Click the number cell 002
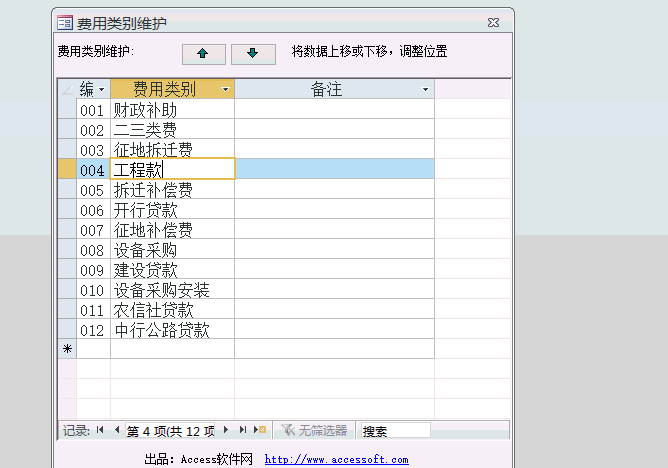The height and width of the screenshot is (468, 668). click(93, 129)
